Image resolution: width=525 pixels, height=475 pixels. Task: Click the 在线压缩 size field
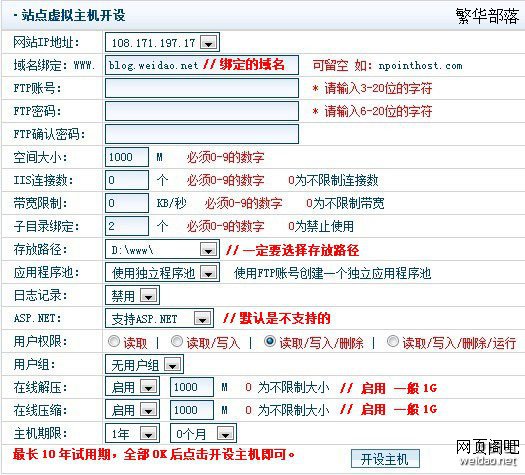(192, 410)
